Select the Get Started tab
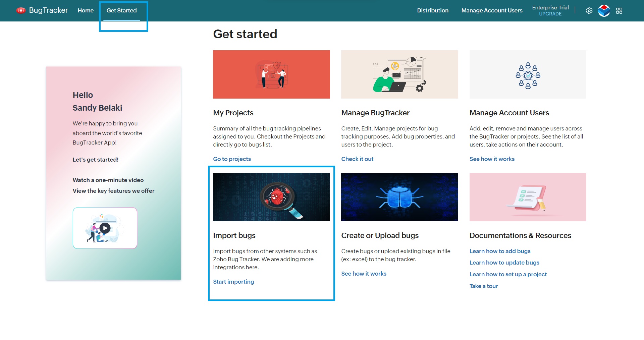This screenshot has height=340, width=644. coord(121,10)
